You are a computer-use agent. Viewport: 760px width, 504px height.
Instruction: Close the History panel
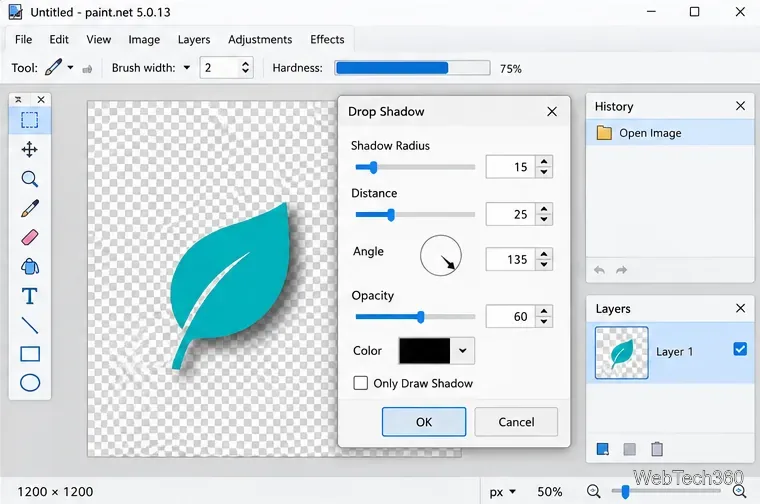tap(740, 106)
